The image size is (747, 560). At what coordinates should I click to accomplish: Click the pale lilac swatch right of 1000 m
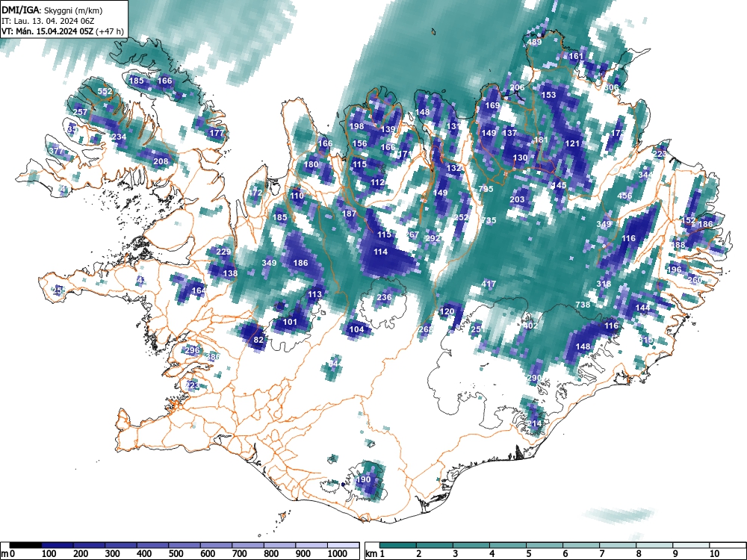343,545
